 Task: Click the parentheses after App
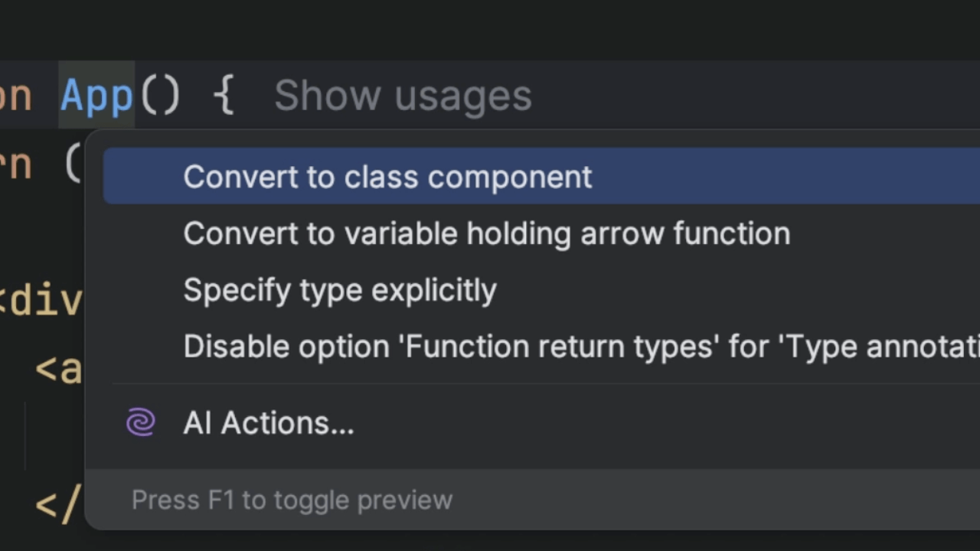tap(158, 96)
